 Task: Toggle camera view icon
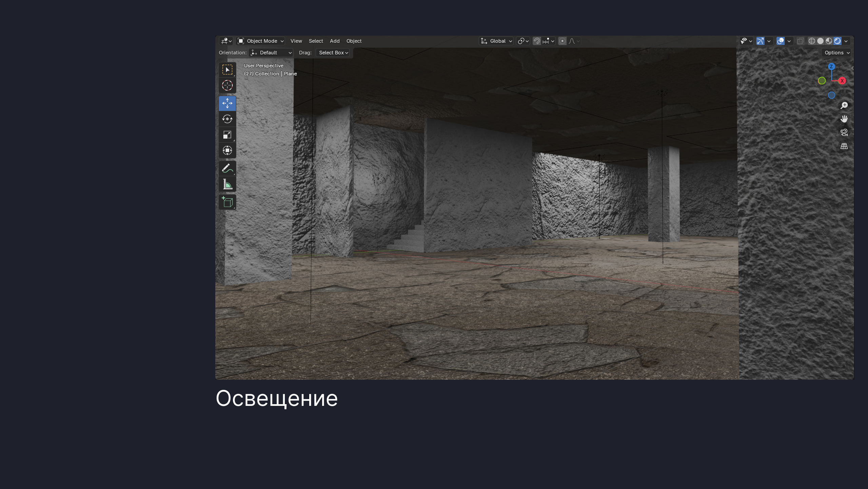[x=844, y=133]
